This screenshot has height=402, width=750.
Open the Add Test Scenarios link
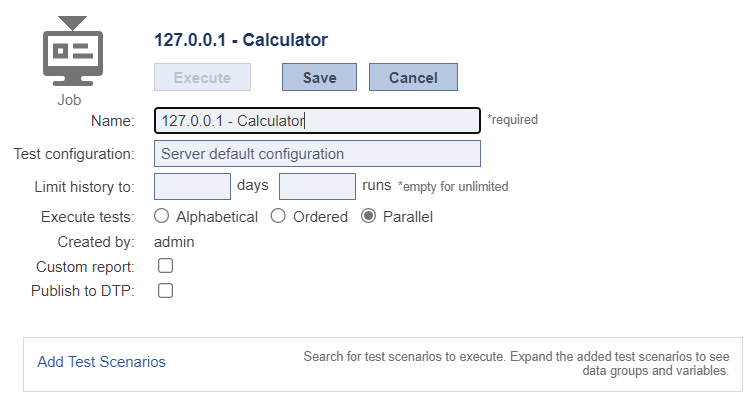(x=101, y=362)
